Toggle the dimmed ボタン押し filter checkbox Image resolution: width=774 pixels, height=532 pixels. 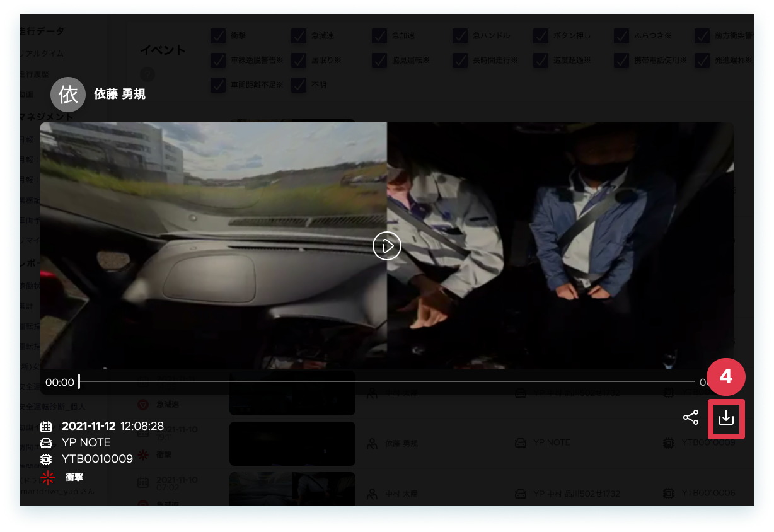[541, 36]
